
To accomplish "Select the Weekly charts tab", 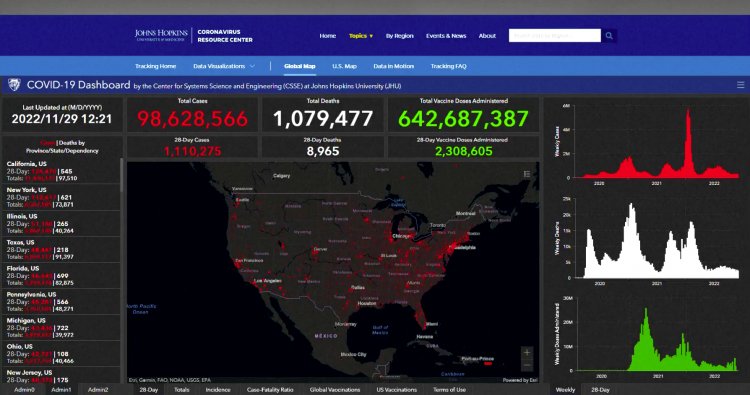I will tap(565, 390).
